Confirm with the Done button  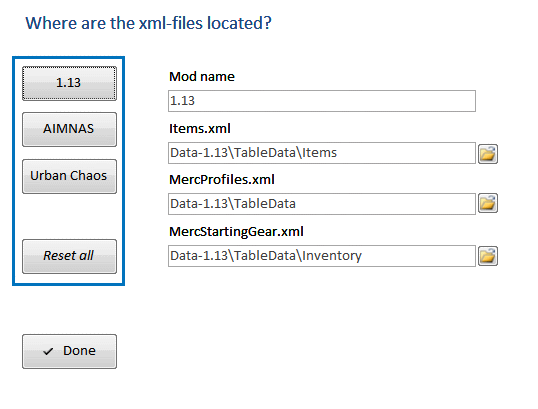69,351
